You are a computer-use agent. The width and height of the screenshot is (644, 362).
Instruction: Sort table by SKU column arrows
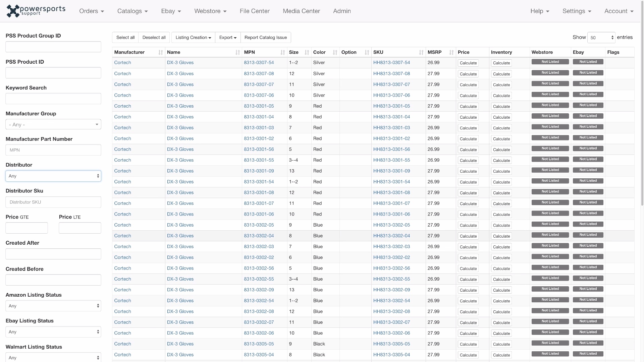[x=421, y=52]
